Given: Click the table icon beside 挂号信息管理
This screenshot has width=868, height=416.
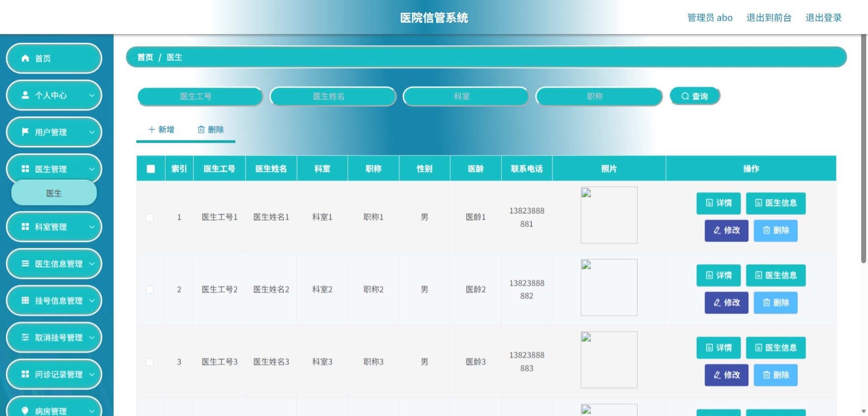Looking at the screenshot, I should 25,300.
